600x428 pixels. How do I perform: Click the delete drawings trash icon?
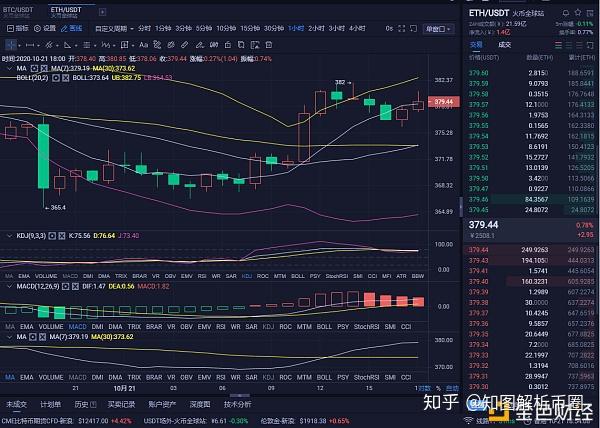pyautogui.click(x=269, y=45)
